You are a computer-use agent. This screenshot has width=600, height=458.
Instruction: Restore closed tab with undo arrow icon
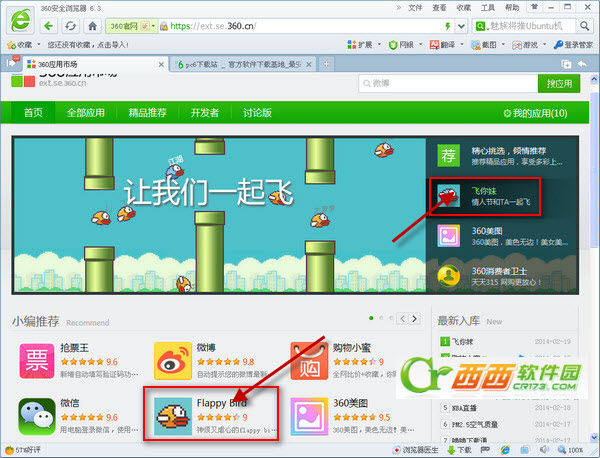coord(582,64)
